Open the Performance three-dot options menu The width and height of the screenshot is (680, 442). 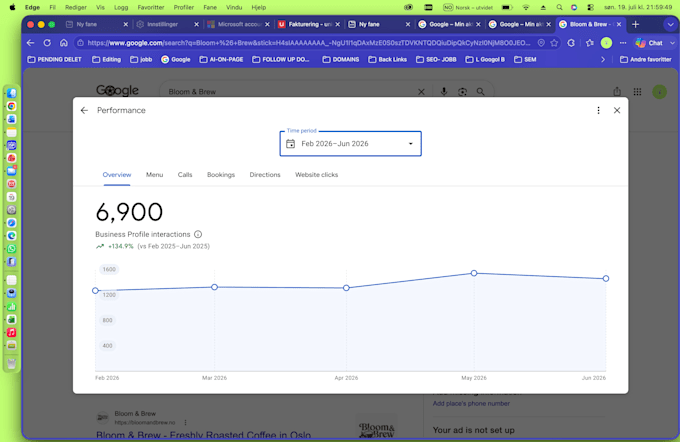(x=598, y=111)
